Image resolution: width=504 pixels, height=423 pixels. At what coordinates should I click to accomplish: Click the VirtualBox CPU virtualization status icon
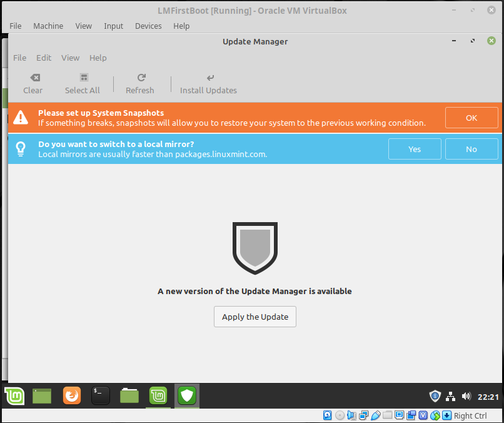(x=423, y=415)
